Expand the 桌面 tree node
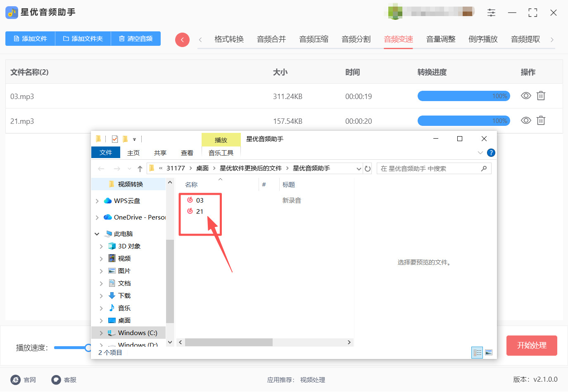Screen dimensions: 568x392 click(x=101, y=321)
